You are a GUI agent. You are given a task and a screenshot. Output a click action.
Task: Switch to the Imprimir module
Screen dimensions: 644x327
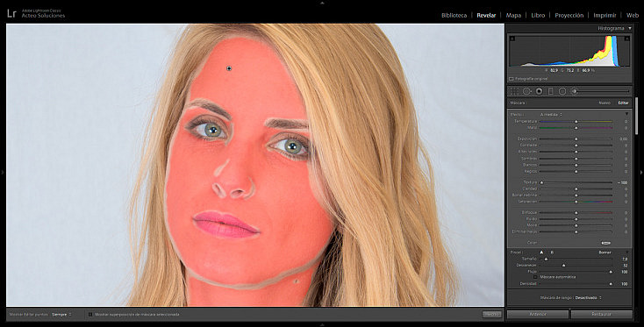pos(605,15)
